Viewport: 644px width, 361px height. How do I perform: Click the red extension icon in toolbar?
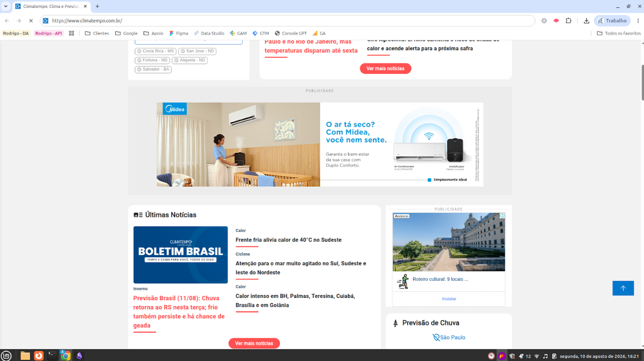[556, 20]
